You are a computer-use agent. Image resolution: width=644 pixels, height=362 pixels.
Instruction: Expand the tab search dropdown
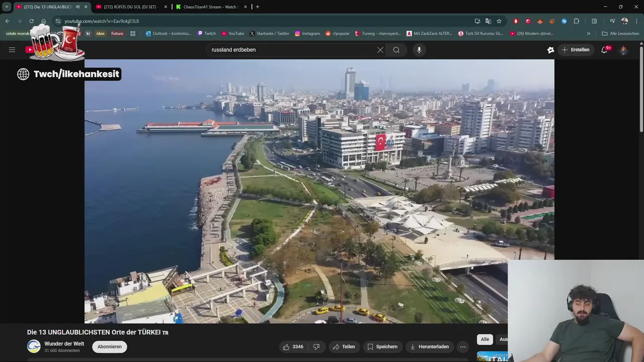[x=7, y=7]
